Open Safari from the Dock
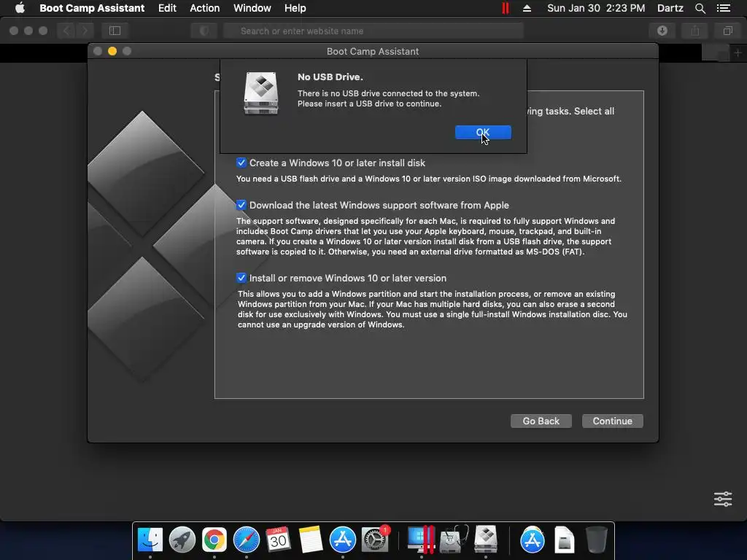747x560 pixels. [247, 540]
